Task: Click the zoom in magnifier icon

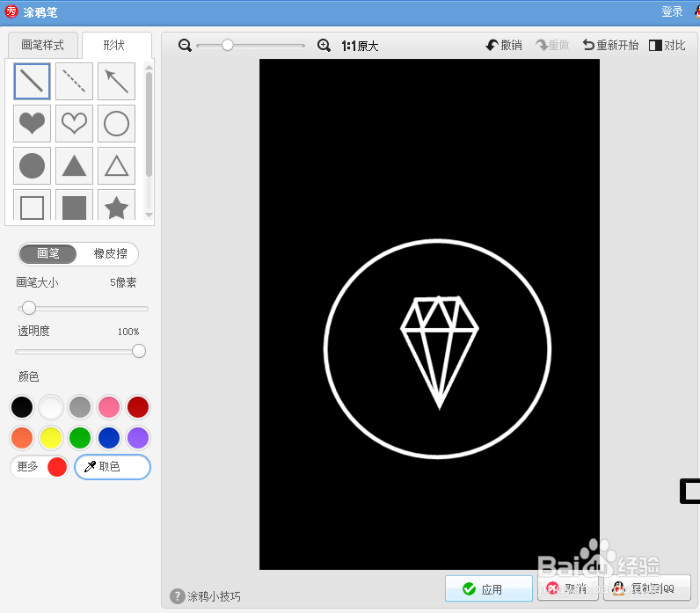Action: 324,46
